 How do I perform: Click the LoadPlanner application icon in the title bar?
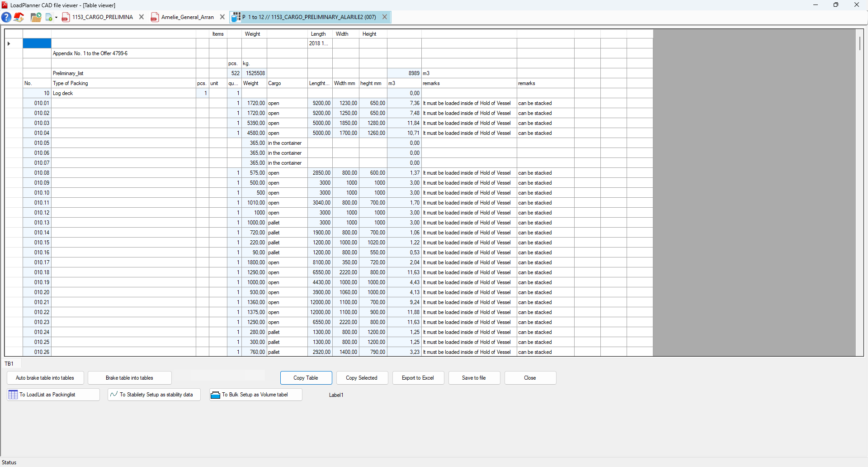(5, 5)
